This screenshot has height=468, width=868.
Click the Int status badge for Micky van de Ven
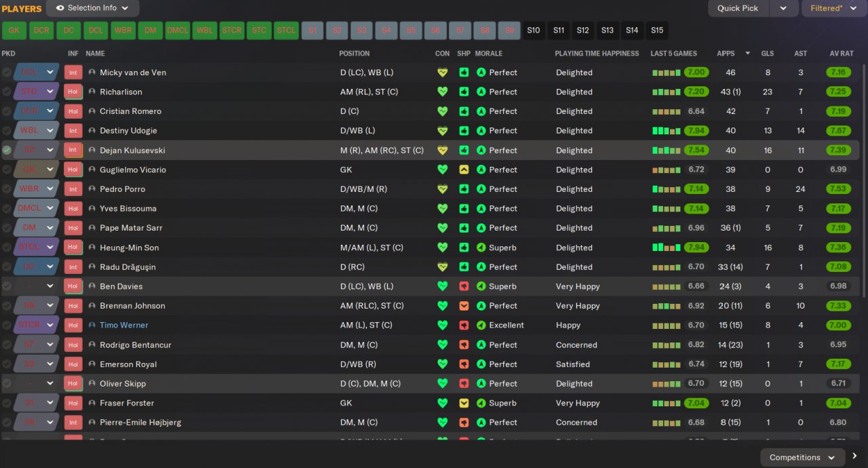pos(73,73)
